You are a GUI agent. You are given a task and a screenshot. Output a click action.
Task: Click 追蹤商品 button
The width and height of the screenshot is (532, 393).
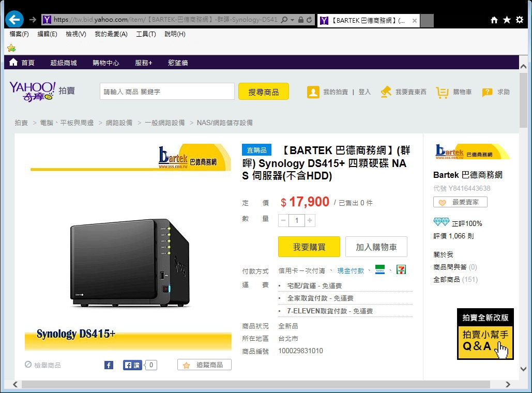click(x=204, y=365)
